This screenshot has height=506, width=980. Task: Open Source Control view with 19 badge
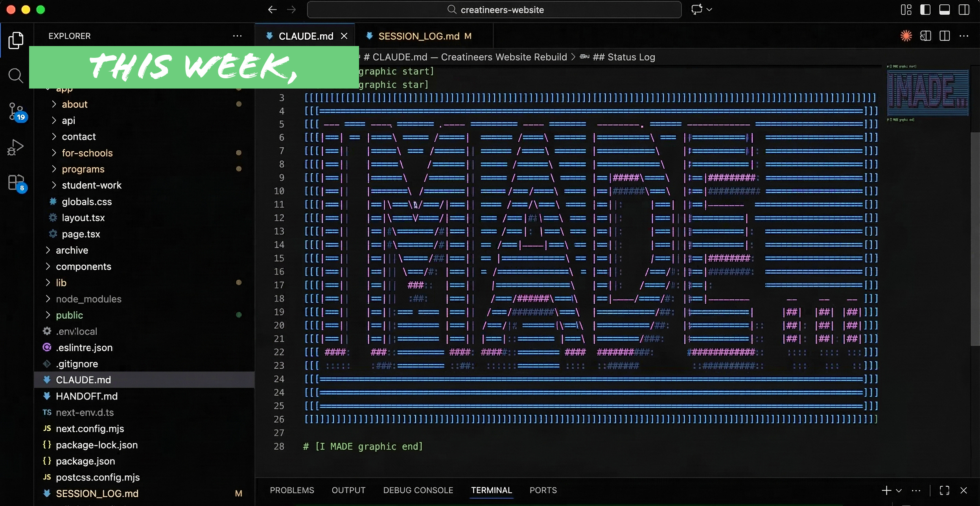point(16,111)
